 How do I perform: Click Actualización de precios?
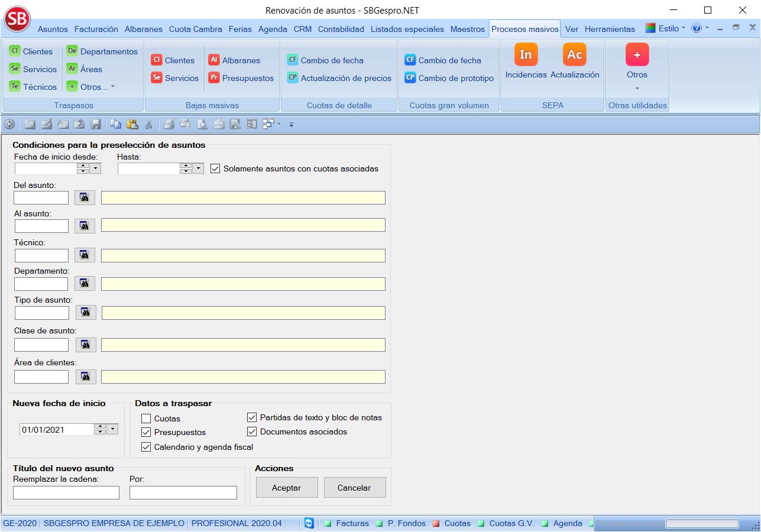coord(339,78)
